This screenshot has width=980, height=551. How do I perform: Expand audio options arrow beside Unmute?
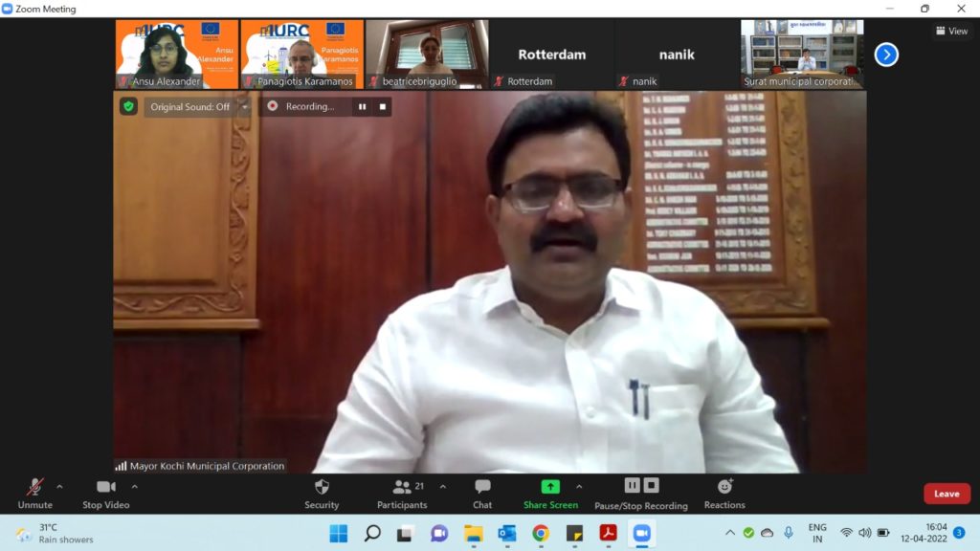59,486
